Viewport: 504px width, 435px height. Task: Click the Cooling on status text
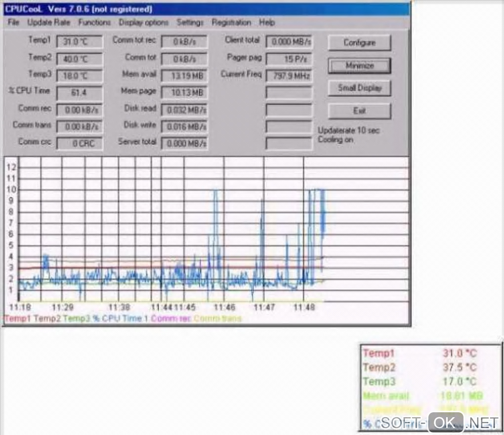point(336,139)
